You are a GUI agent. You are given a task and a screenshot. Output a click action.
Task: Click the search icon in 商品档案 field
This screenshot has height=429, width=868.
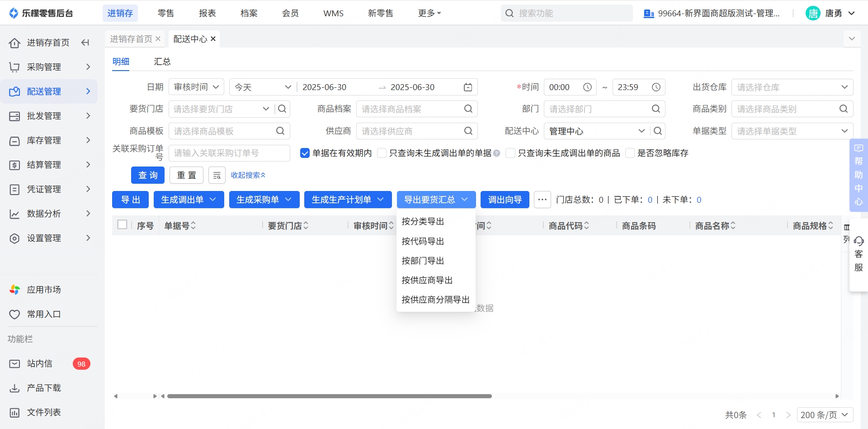point(468,109)
